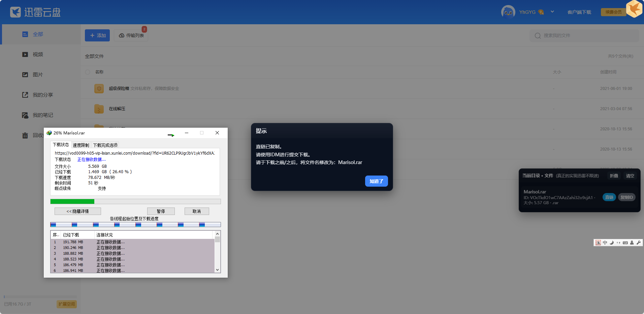The height and width of the screenshot is (314, 644).
Task: Click the orange bird icon top-right
Action: 634,9
